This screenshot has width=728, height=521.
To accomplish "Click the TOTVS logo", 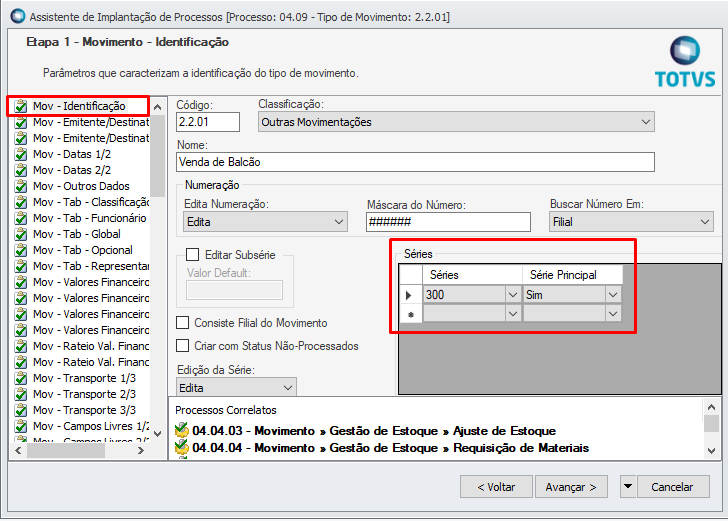I will 685,62.
